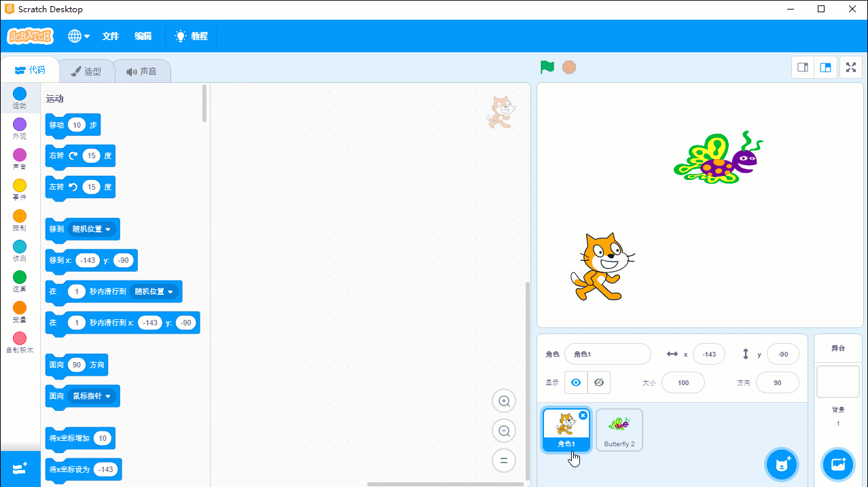Open 鼠标指针 dropdown in 面向 block
Viewport: 868px width, 487px height.
92,395
